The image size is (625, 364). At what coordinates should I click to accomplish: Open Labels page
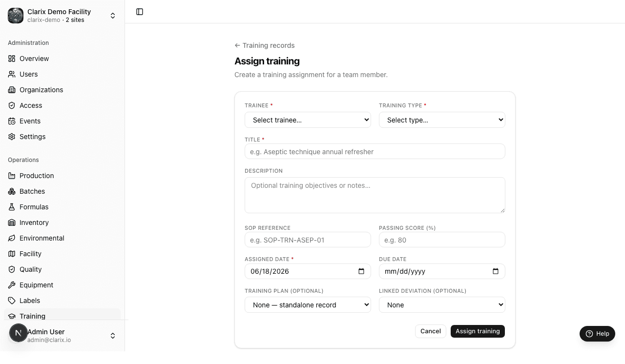point(62,301)
